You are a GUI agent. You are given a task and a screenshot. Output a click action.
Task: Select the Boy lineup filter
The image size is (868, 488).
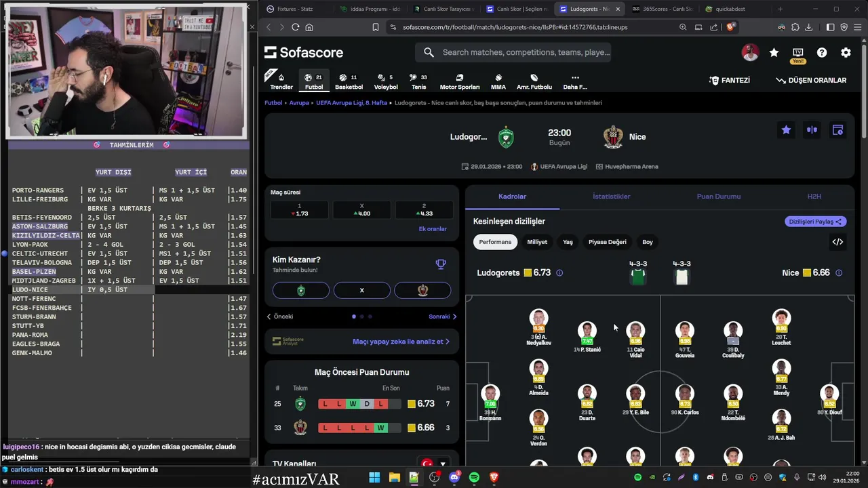click(648, 242)
